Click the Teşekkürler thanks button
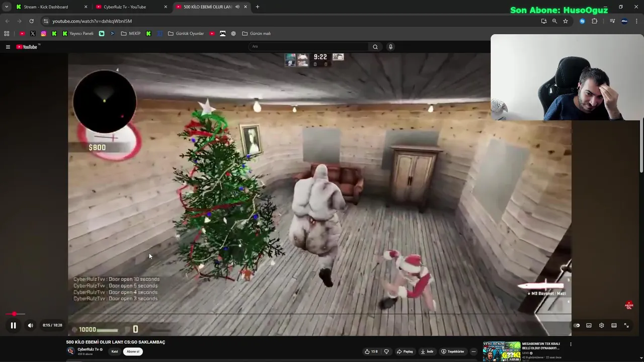Viewport: 644px width, 362px height. pos(453,351)
